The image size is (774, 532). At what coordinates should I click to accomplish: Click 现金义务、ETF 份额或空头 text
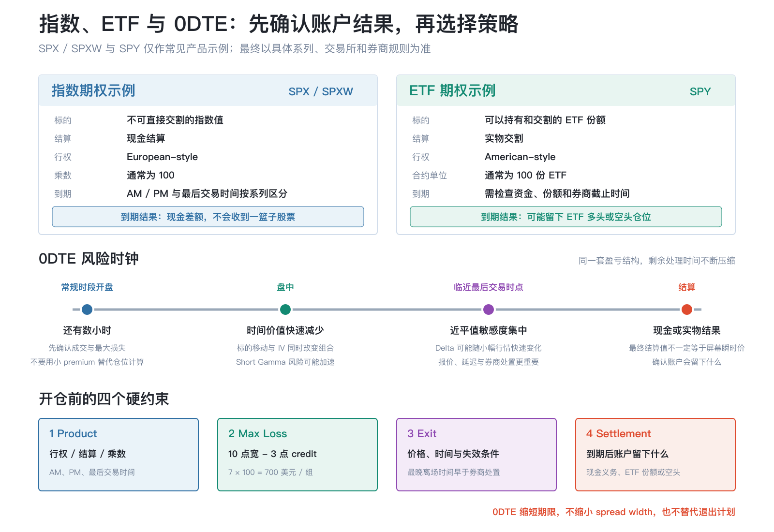(633, 472)
